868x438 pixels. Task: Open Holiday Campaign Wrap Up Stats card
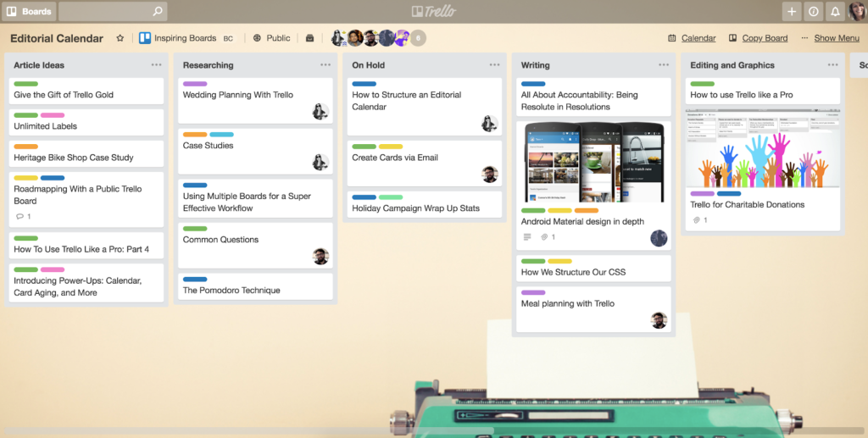click(x=425, y=205)
